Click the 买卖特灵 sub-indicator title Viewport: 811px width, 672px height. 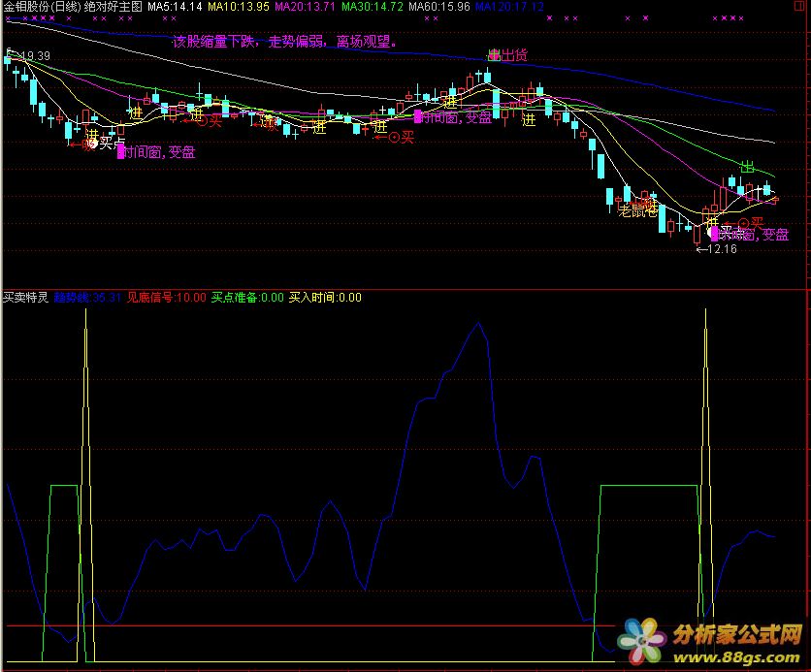tap(25, 298)
